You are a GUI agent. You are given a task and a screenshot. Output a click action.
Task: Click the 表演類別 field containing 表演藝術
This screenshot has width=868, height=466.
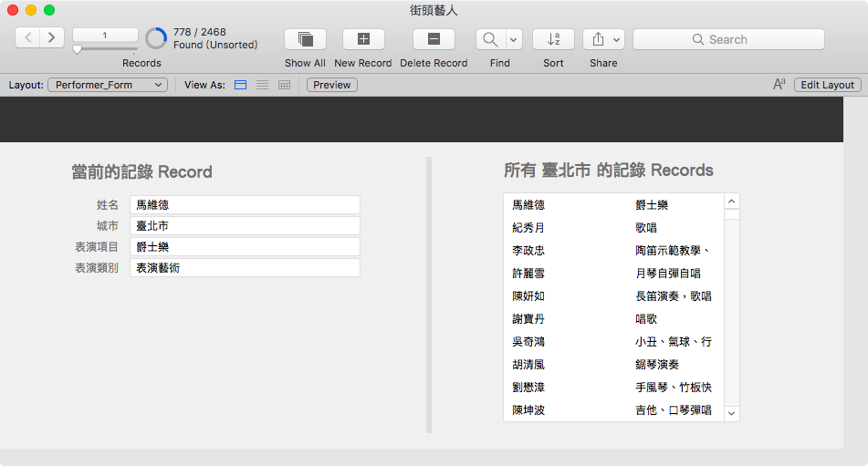[245, 267]
